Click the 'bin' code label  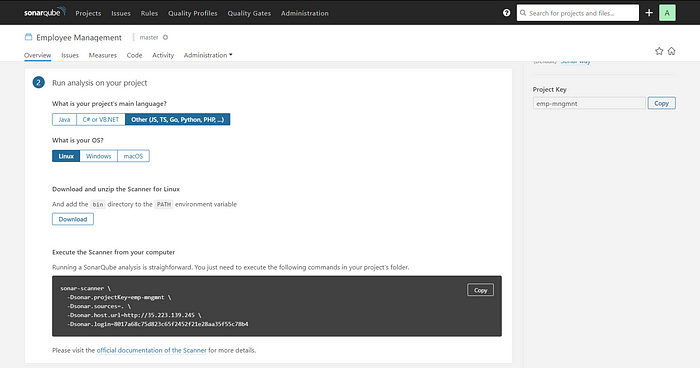click(98, 205)
